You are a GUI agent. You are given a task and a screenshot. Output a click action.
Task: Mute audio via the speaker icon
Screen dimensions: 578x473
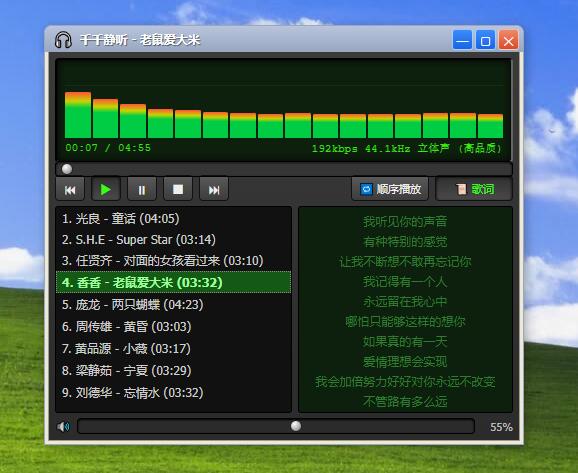63,427
